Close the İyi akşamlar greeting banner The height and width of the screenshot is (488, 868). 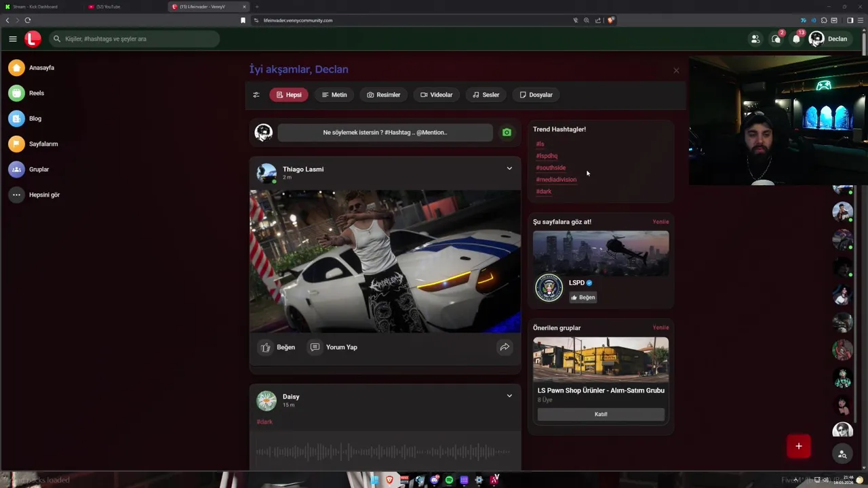[x=676, y=70]
